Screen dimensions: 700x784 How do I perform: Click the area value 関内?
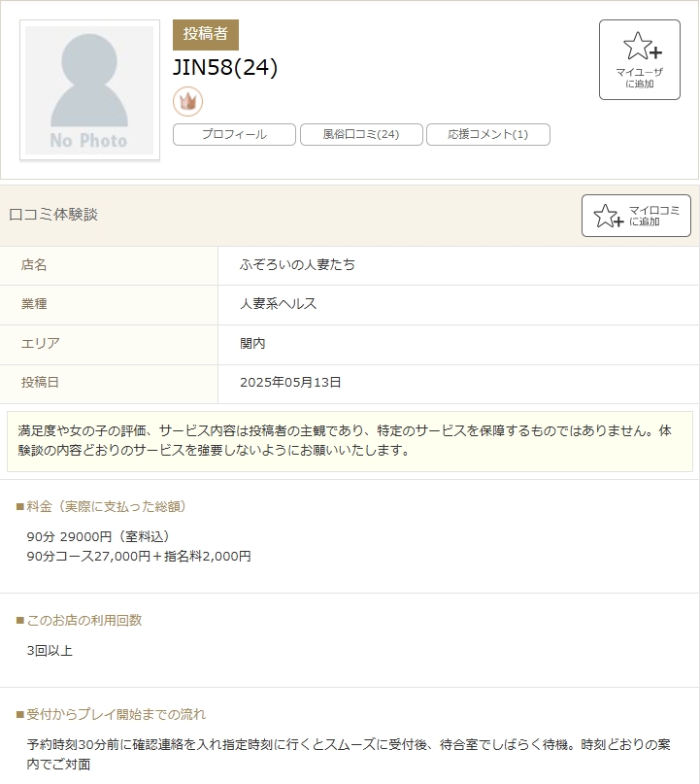(252, 343)
